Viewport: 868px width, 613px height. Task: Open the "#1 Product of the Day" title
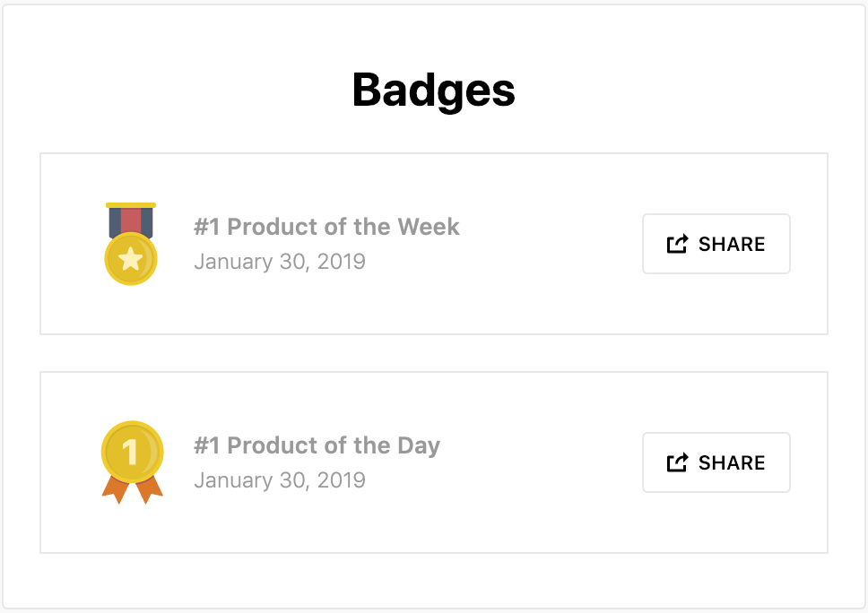[x=317, y=445]
